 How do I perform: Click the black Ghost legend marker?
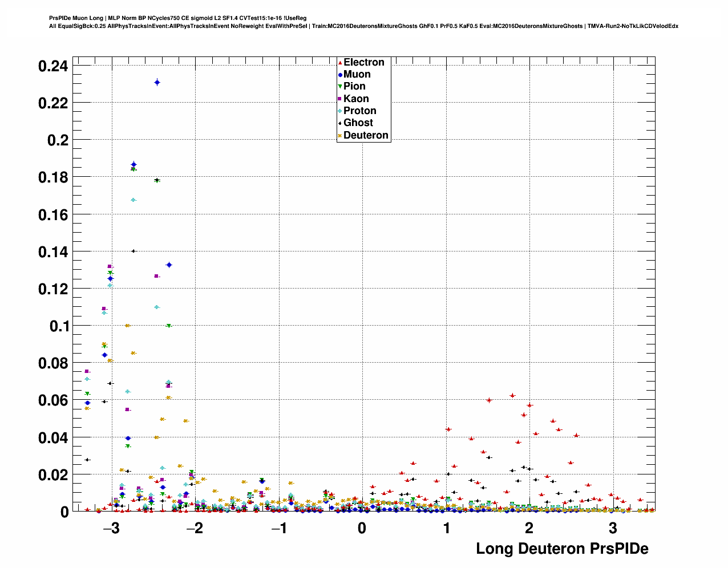(x=340, y=123)
